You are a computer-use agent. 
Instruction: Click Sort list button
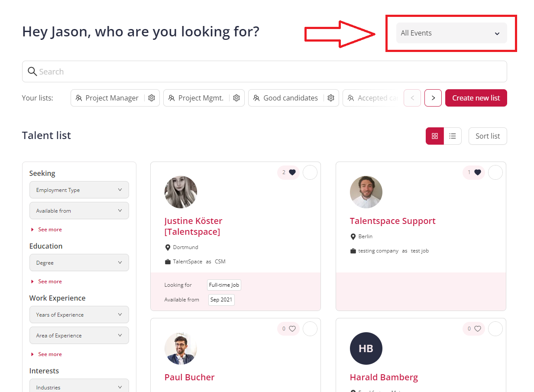pyautogui.click(x=488, y=136)
